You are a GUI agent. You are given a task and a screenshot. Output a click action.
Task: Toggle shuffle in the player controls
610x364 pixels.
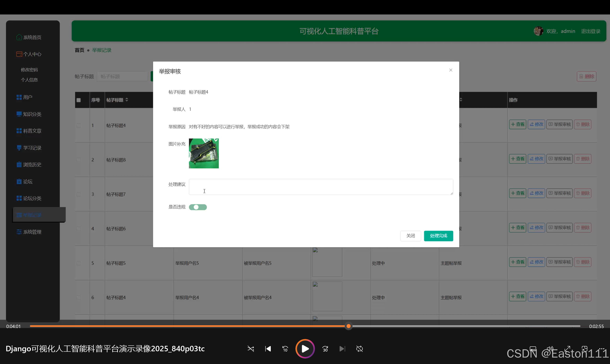point(251,349)
